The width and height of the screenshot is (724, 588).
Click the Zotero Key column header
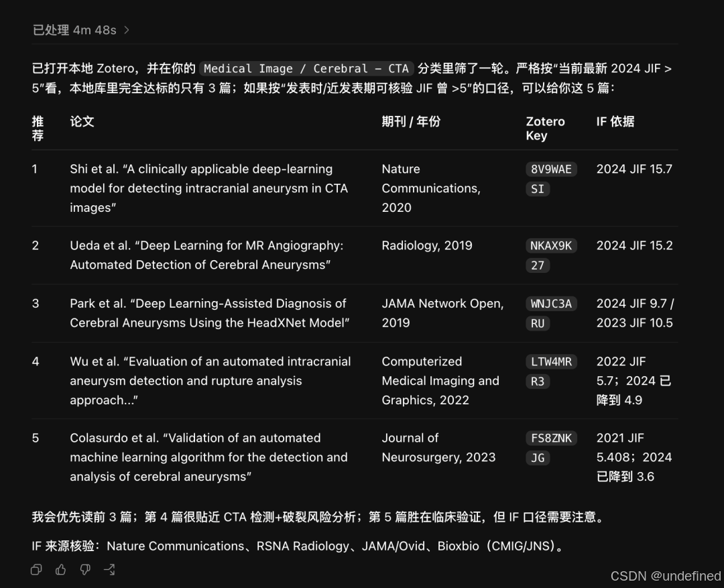545,129
